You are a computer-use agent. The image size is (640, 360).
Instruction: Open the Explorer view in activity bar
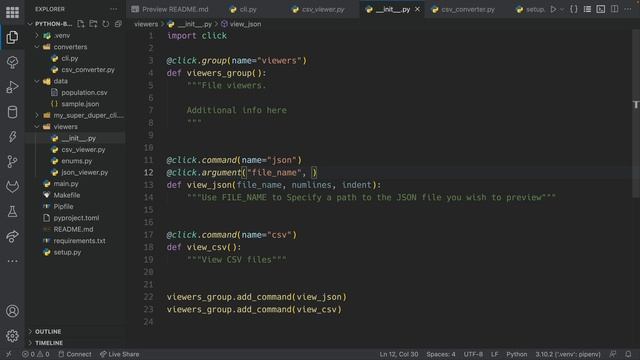coord(12,37)
